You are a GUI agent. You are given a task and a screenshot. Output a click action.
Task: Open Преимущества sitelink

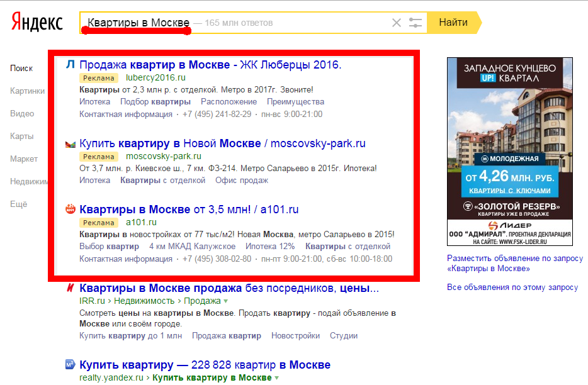(x=295, y=101)
